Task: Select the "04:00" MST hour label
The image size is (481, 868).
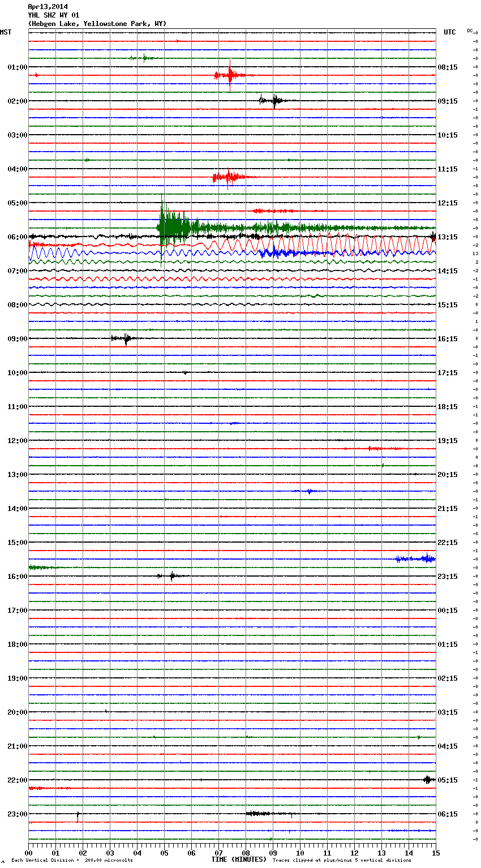Action: (18, 169)
